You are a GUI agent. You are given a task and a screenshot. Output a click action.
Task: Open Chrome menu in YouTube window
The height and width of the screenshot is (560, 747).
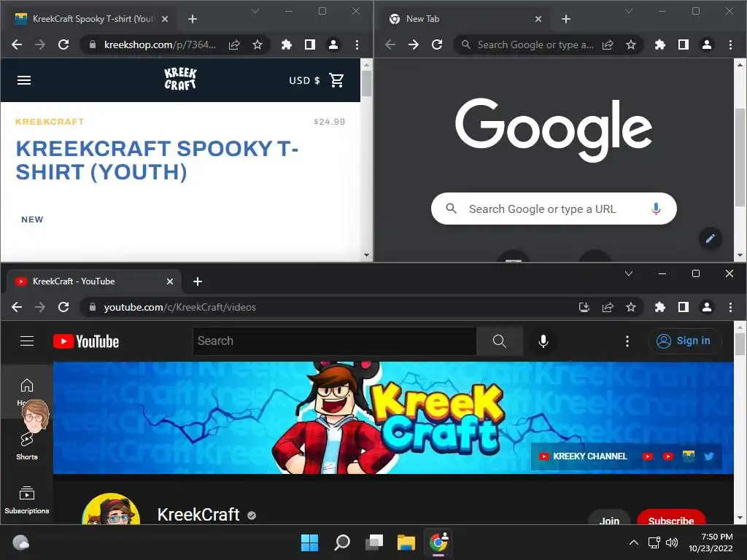(730, 307)
